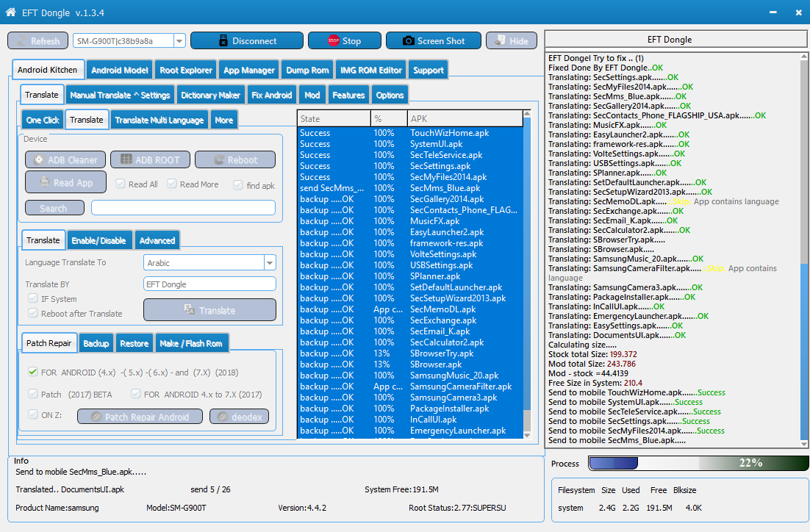This screenshot has width=810, height=532.
Task: Enable the find apk checkbox
Action: tap(238, 185)
